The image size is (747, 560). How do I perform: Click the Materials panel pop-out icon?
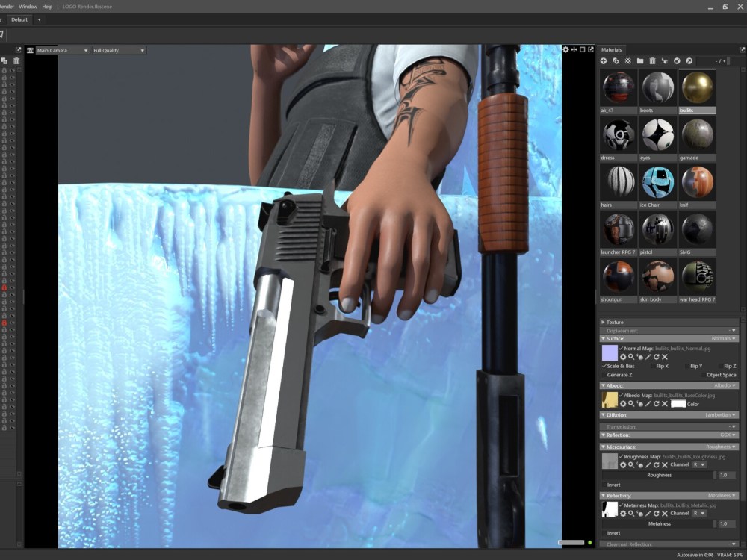[x=742, y=49]
